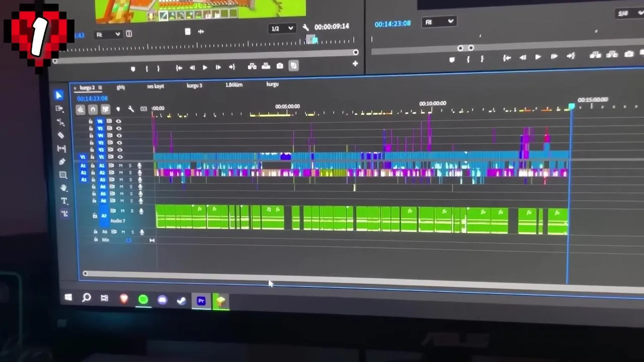644x362 pixels.
Task: Export frame from the source monitor camera icon
Action: click(280, 66)
